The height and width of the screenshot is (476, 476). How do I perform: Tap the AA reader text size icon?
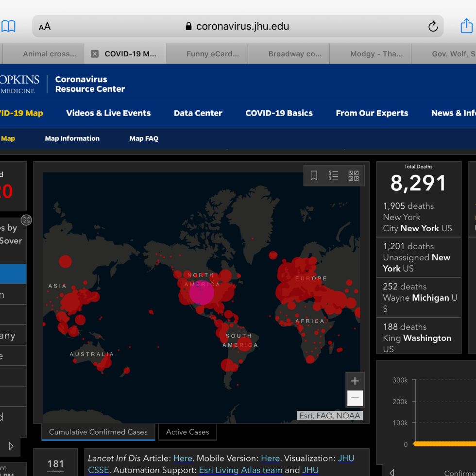point(45,27)
